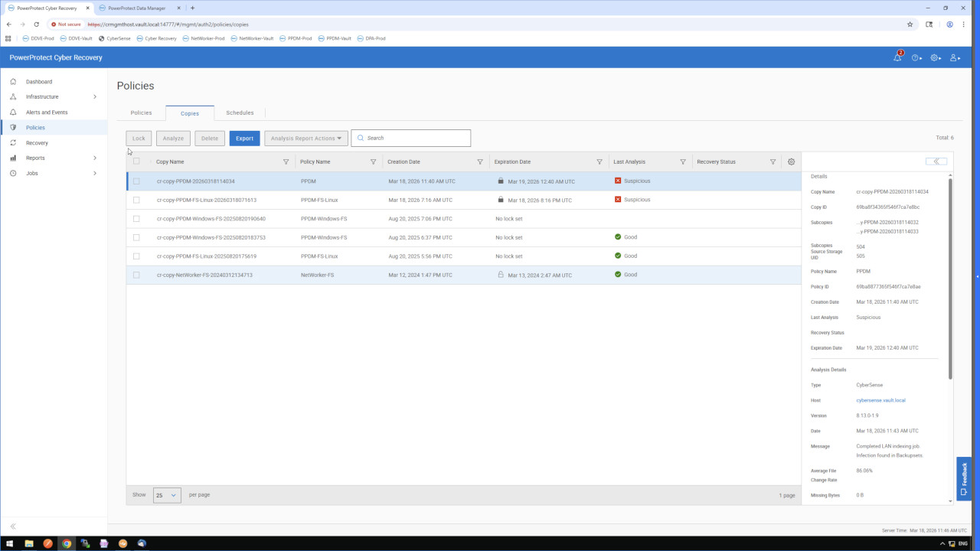Viewport: 980px width, 551px height.
Task: Open the NetWorker-Vault bookmark
Action: pyautogui.click(x=252, y=38)
